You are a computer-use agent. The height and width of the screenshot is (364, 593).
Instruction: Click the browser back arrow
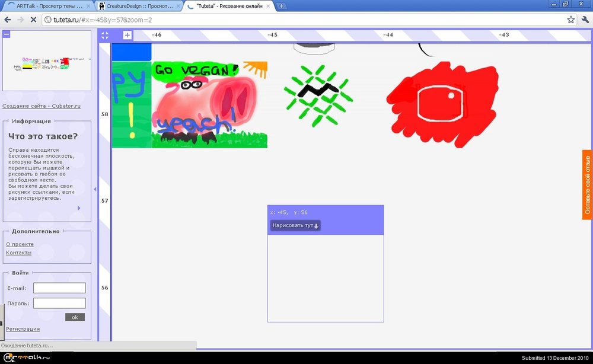(8, 20)
